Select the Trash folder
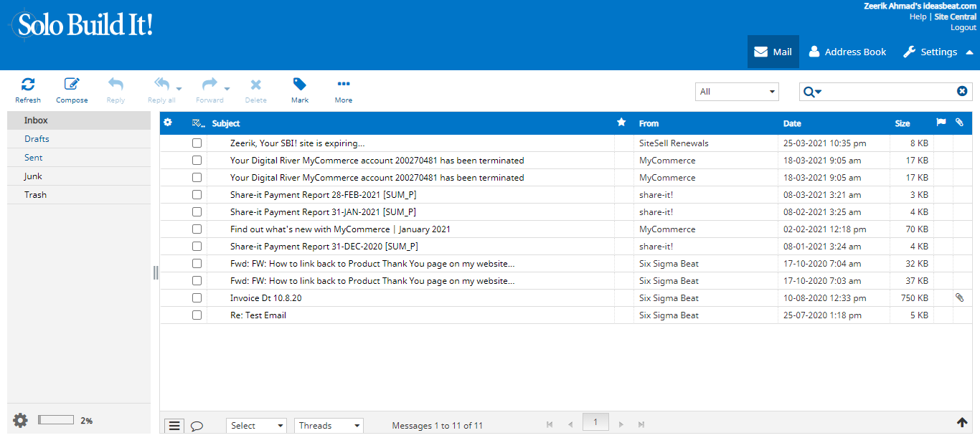 point(79,195)
